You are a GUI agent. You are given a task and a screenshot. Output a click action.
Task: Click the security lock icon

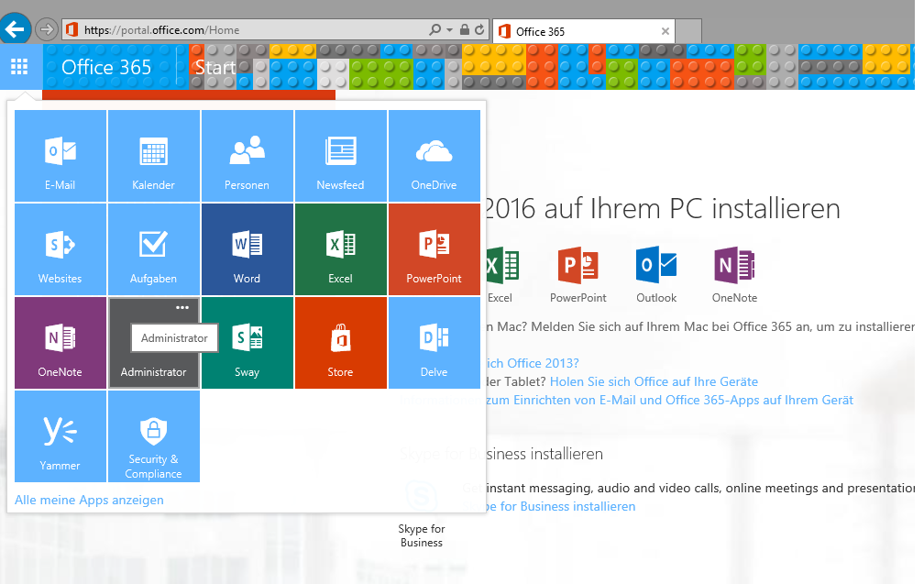[465, 29]
